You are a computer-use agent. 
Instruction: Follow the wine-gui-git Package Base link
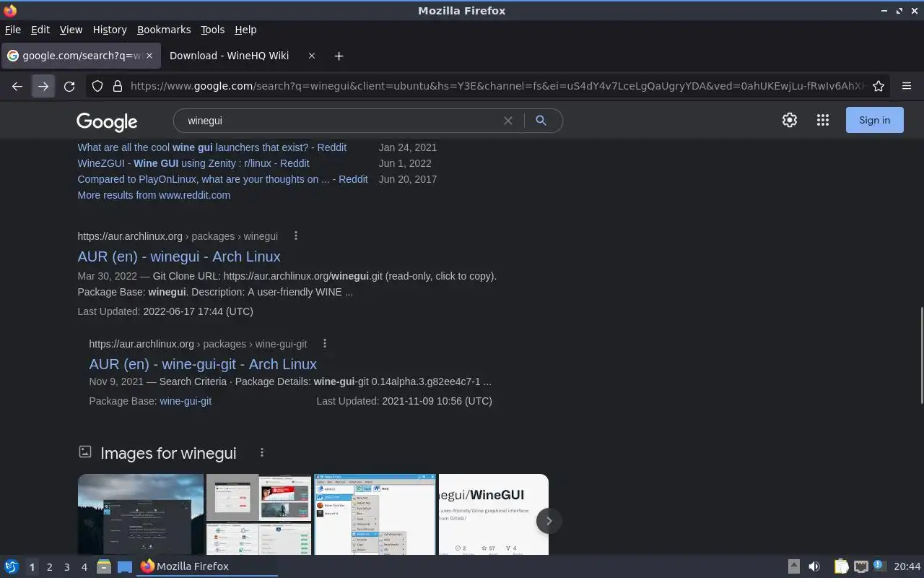pos(186,401)
